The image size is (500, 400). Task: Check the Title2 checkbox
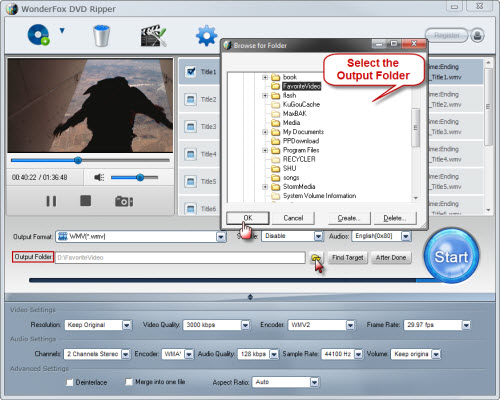pos(191,99)
